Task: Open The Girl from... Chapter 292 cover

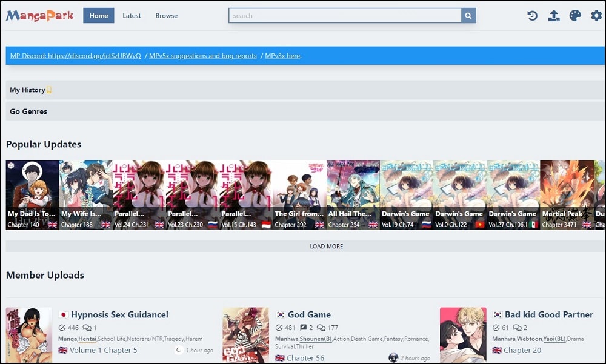Action: (299, 195)
